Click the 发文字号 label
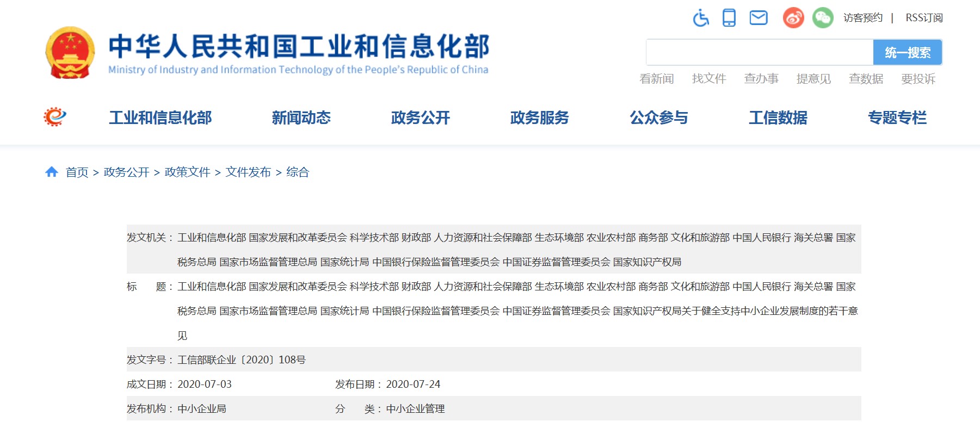The image size is (980, 440). point(150,360)
